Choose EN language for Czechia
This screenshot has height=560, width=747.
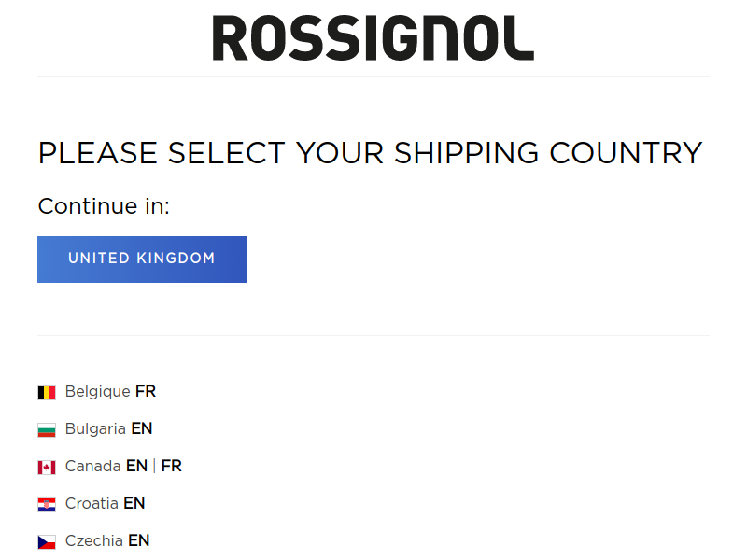click(x=139, y=540)
